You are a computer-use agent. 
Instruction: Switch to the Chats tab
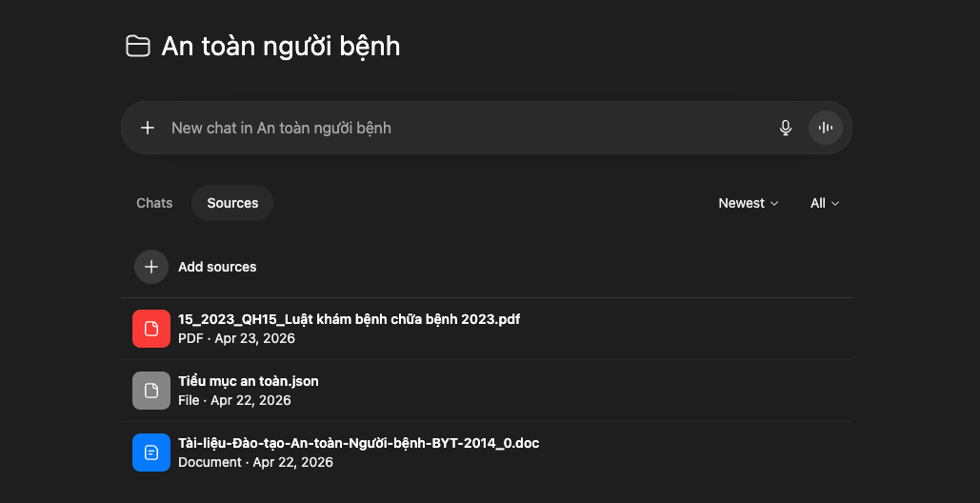pyautogui.click(x=154, y=203)
